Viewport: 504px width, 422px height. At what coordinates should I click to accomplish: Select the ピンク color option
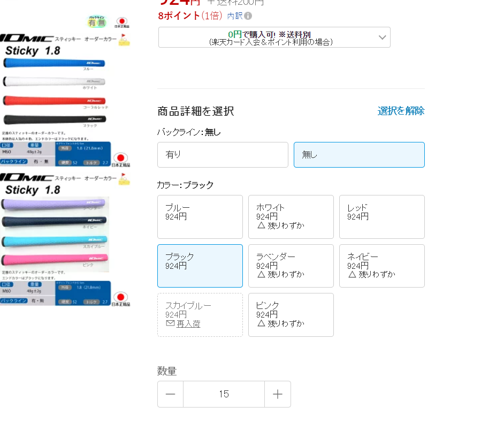pos(291,314)
